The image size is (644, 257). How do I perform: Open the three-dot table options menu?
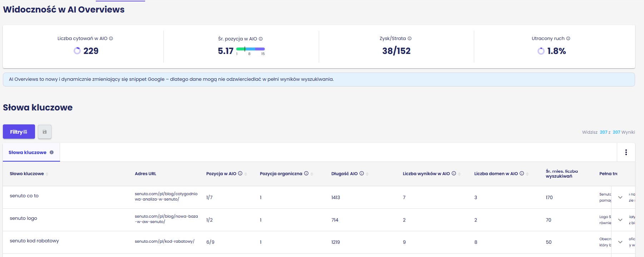click(x=626, y=152)
